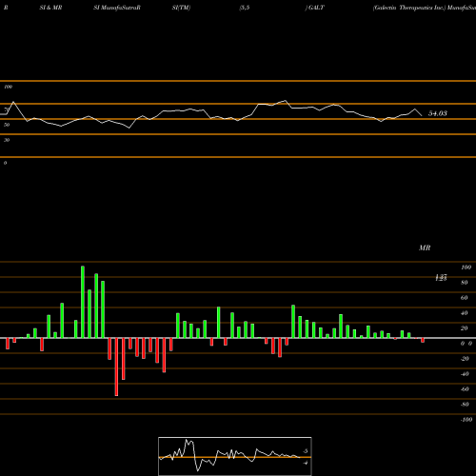Image resolution: width=476 pixels, height=476 pixels.
Task: Click the -100 label on the MR axis
Action: point(466,420)
